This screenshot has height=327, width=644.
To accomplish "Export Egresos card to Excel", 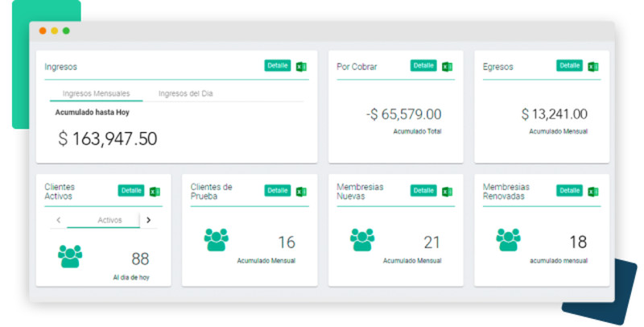I will [x=592, y=67].
